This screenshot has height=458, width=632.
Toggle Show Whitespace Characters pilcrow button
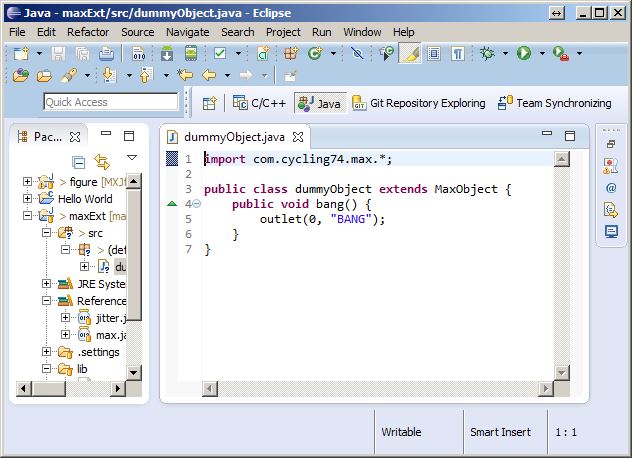click(457, 53)
